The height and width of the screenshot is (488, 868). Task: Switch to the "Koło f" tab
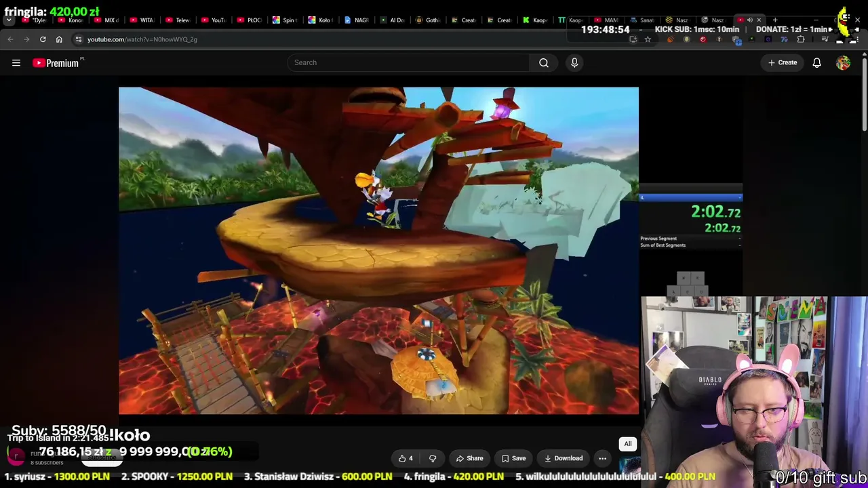pyautogui.click(x=320, y=20)
